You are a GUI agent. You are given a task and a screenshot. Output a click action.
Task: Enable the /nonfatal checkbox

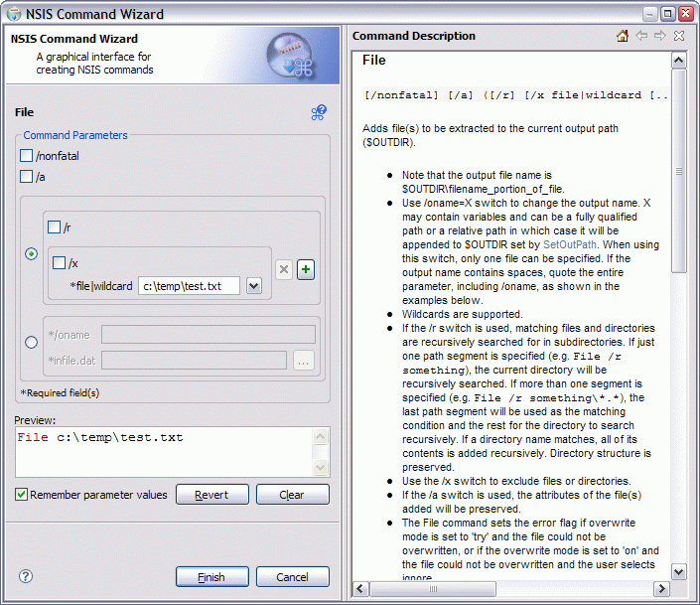pos(27,156)
